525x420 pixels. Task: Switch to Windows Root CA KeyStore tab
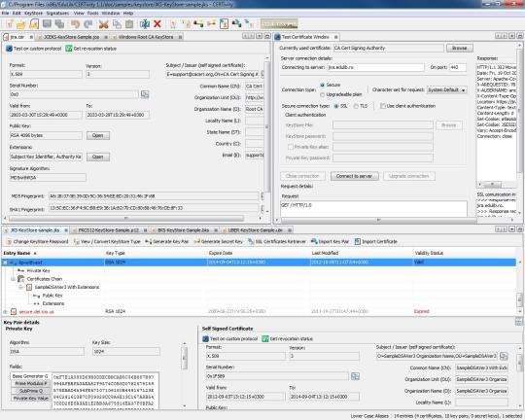tap(146, 37)
